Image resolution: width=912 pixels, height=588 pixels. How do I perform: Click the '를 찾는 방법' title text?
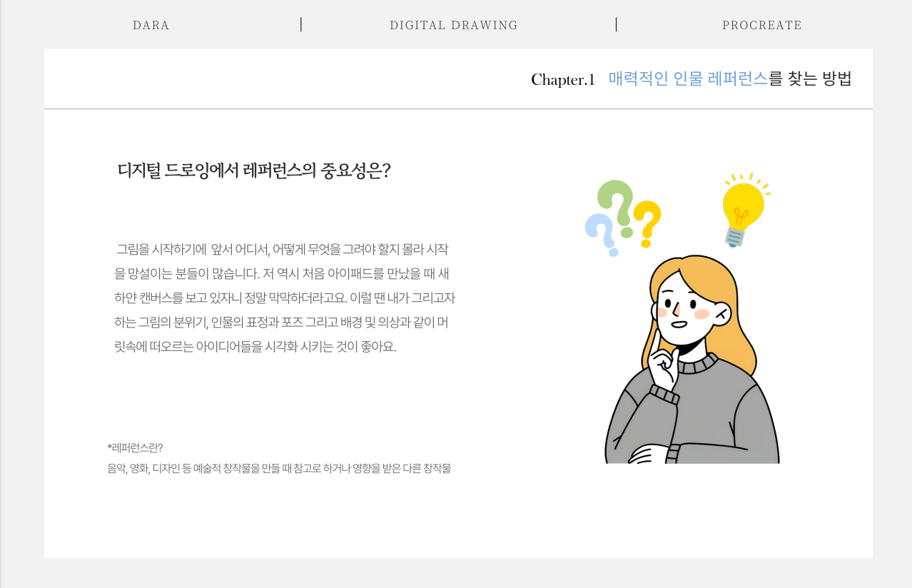[x=811, y=79]
